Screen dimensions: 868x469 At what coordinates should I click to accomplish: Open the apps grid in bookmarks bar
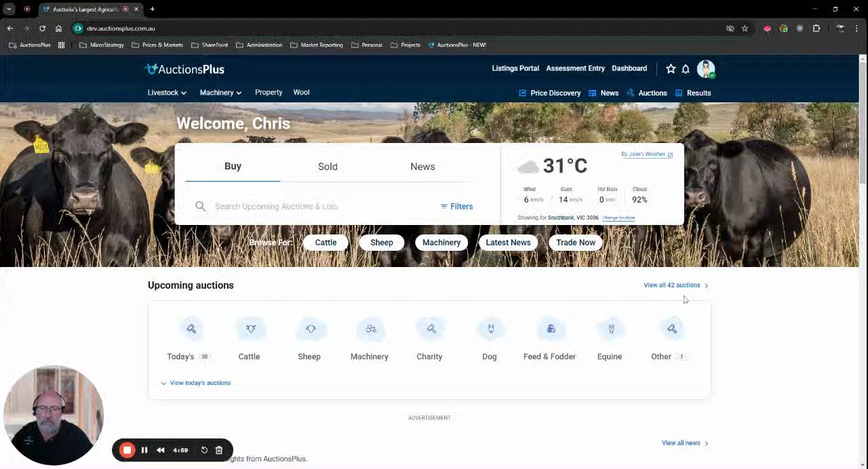(61, 45)
